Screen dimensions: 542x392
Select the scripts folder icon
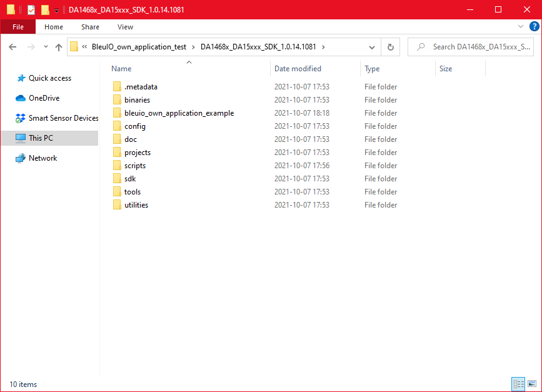117,165
